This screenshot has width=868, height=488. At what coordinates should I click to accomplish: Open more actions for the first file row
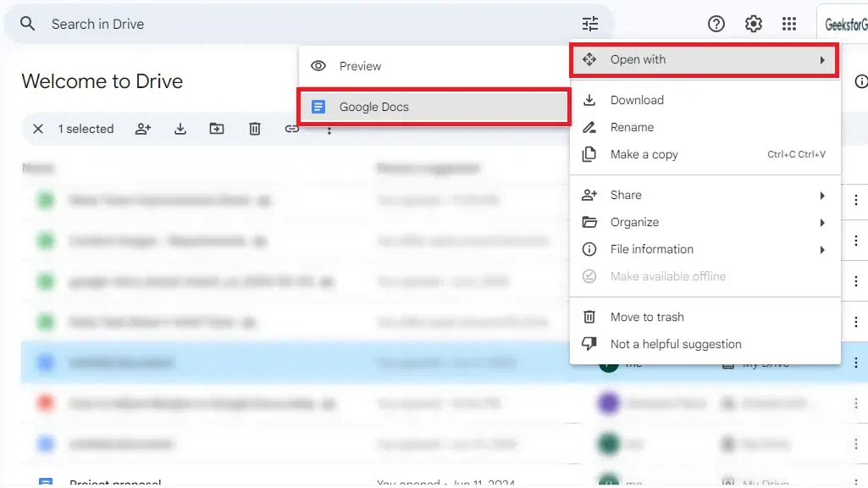click(x=856, y=200)
